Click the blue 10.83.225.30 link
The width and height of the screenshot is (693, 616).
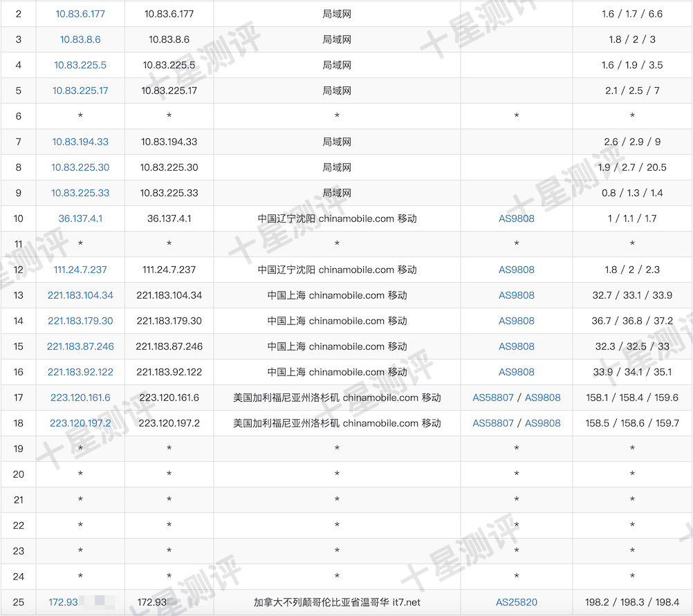click(x=80, y=167)
